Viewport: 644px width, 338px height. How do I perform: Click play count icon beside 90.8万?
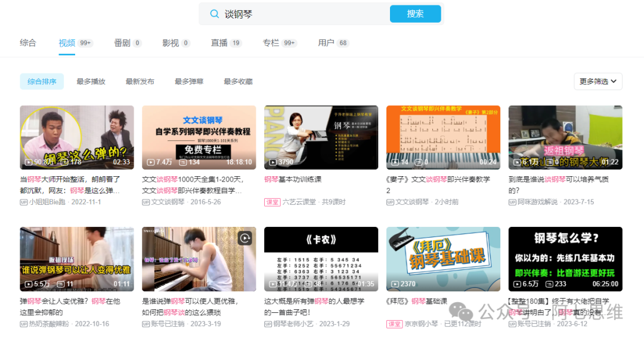(29, 162)
